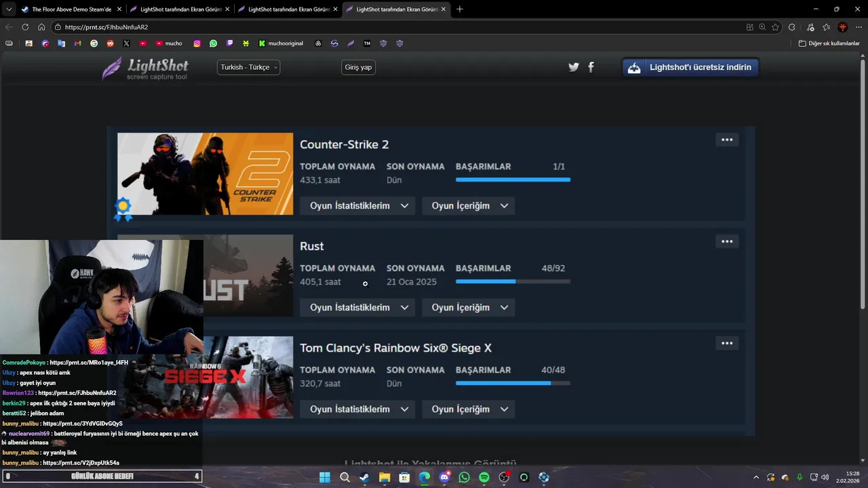Click the Rust game title
868x488 pixels.
[312, 246]
